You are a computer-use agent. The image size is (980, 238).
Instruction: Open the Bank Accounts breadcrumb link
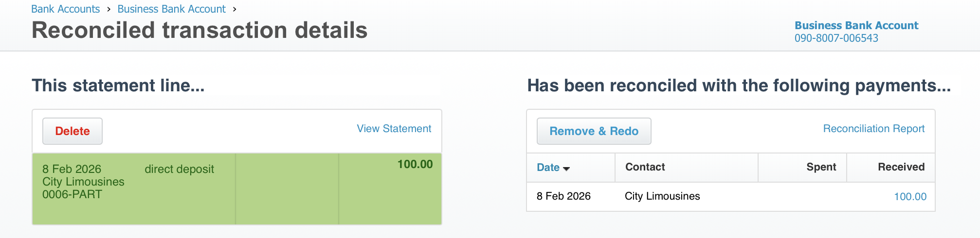tap(65, 9)
